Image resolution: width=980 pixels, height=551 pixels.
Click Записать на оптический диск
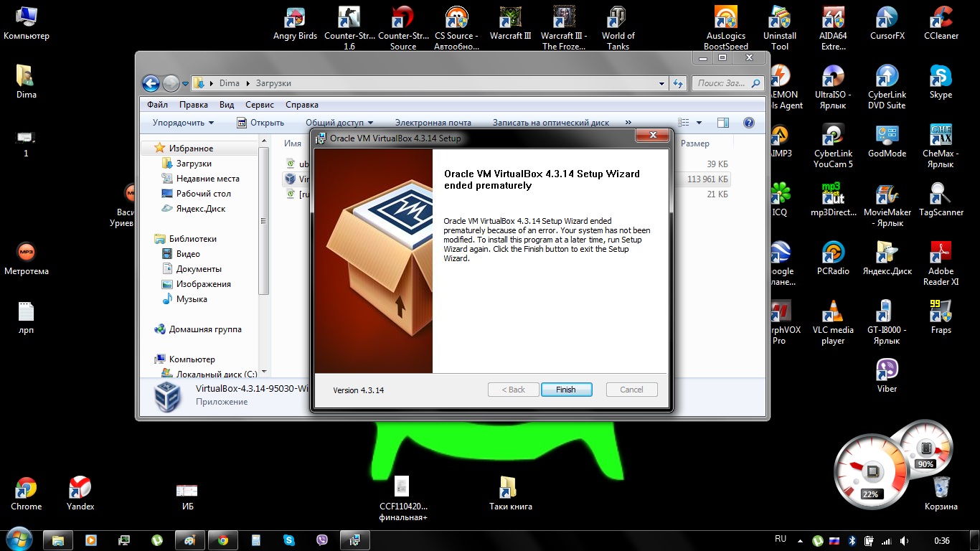click(551, 123)
